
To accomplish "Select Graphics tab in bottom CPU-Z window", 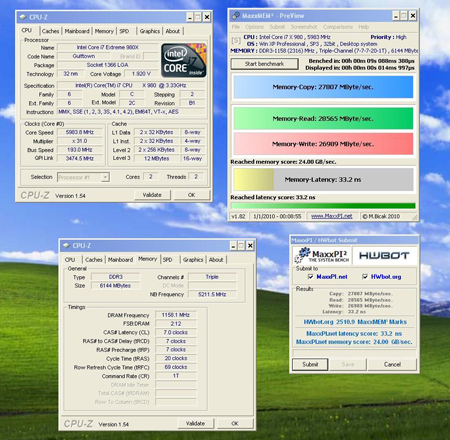I will coord(193,260).
